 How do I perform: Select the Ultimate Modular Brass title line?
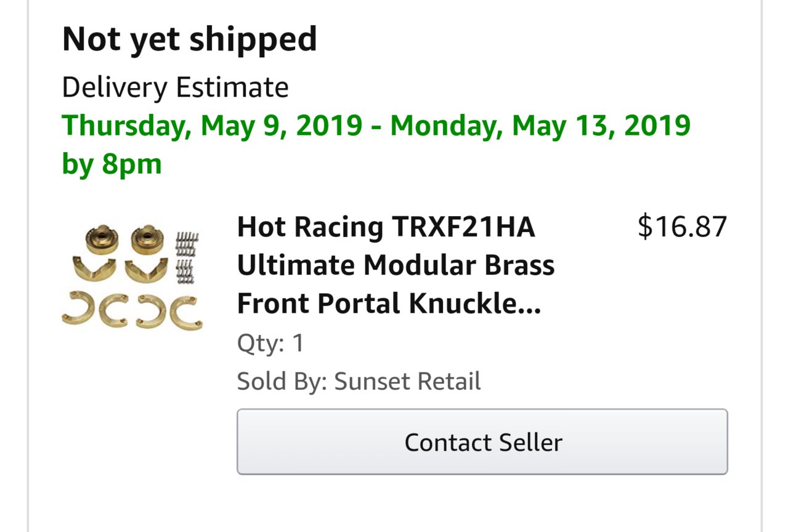coord(396,265)
